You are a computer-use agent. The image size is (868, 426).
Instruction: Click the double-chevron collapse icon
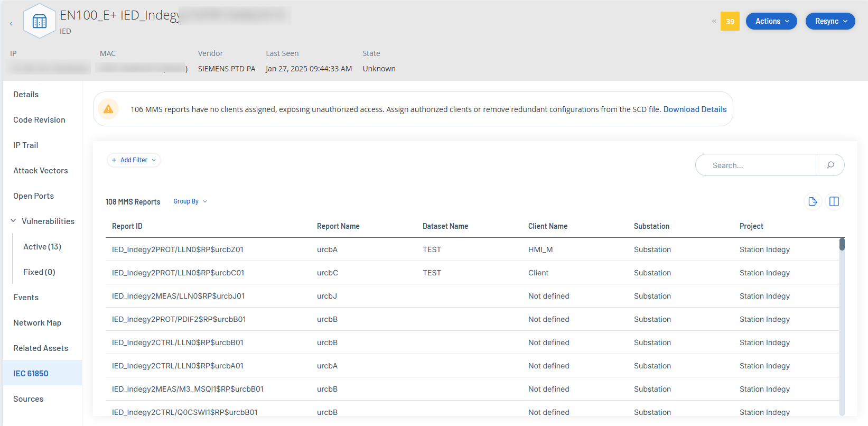pyautogui.click(x=714, y=22)
